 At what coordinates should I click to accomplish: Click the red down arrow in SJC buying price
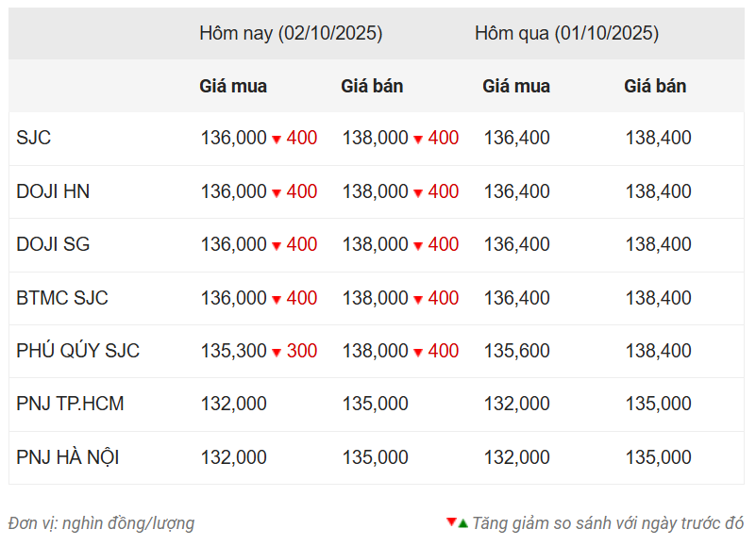click(277, 140)
